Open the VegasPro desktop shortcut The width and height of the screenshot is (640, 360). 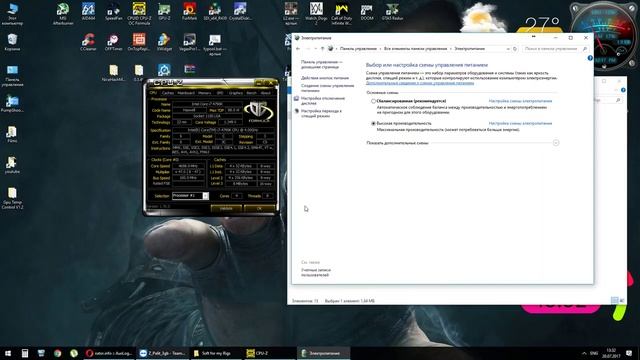coord(189,42)
